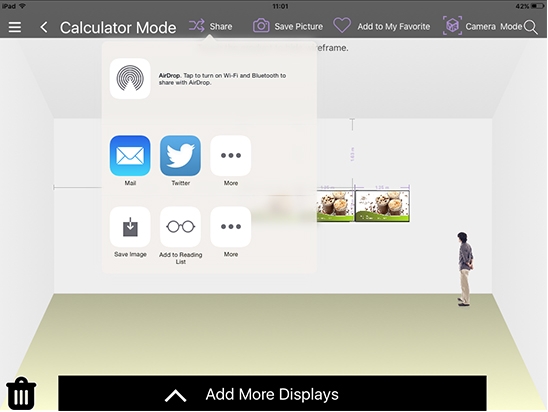Go back with the left arrow
Viewport: 548px width, 412px height.
(44, 27)
